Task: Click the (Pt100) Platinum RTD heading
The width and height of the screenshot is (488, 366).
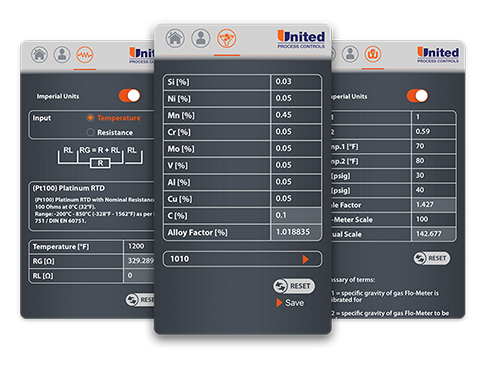Action: [x=69, y=188]
